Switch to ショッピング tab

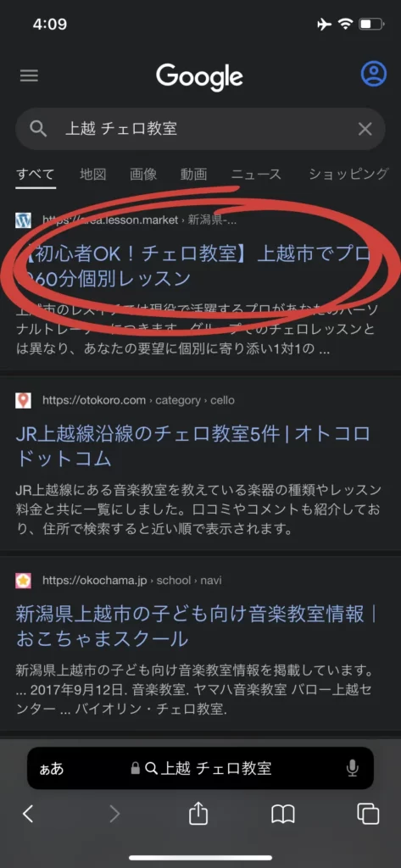pyautogui.click(x=348, y=174)
